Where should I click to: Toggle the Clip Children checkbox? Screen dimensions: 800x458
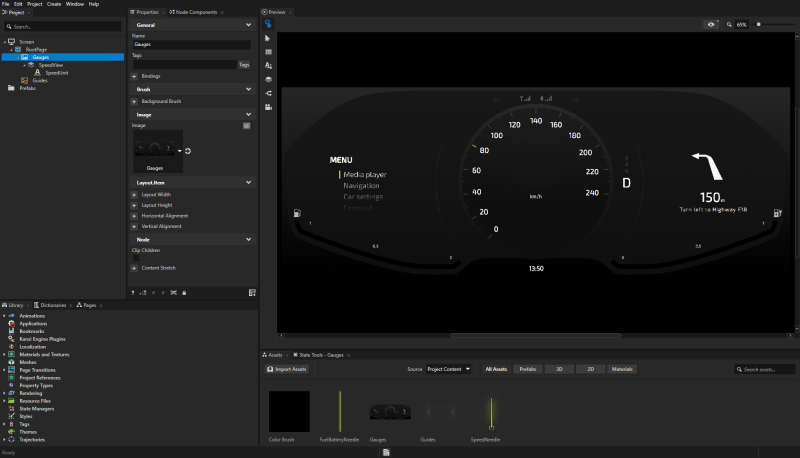pyautogui.click(x=135, y=257)
